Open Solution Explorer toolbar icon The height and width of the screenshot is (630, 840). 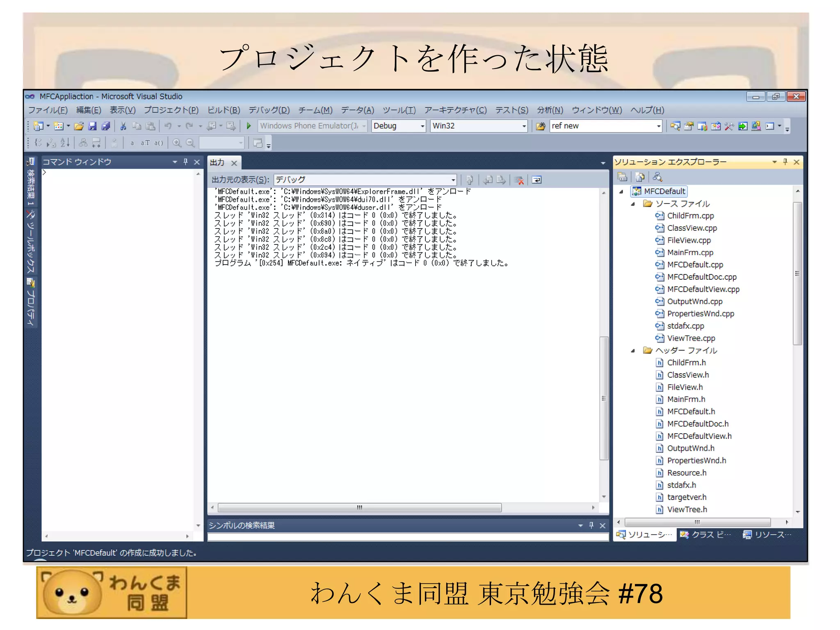tap(676, 126)
